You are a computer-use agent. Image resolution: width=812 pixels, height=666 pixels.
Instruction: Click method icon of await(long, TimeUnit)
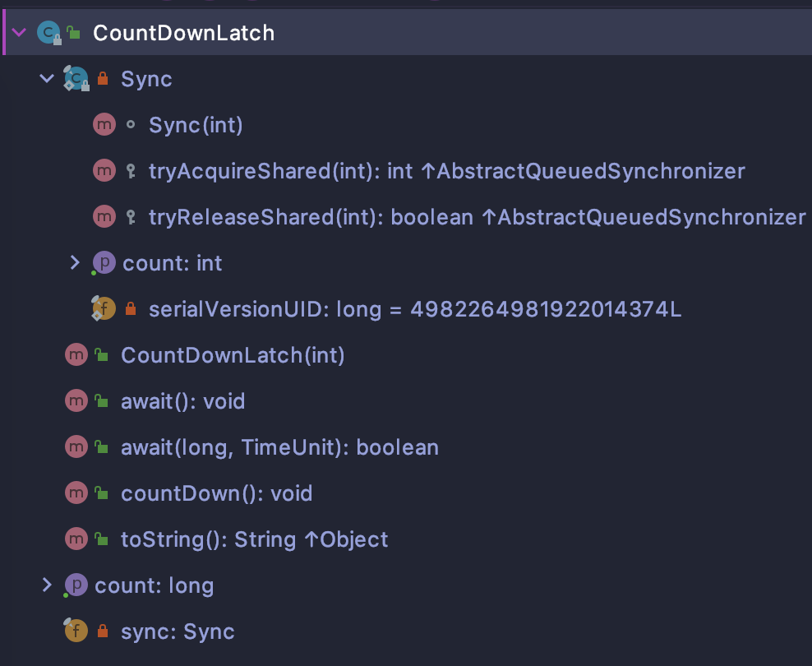click(x=76, y=447)
